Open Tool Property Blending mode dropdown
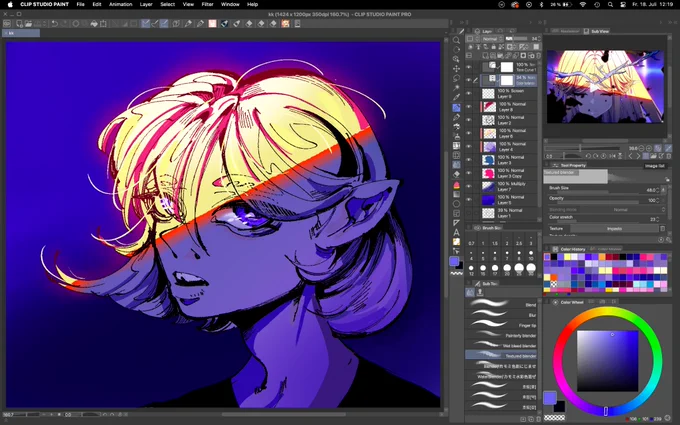Viewport: 680px width, 425px height. pyautogui.click(x=624, y=209)
